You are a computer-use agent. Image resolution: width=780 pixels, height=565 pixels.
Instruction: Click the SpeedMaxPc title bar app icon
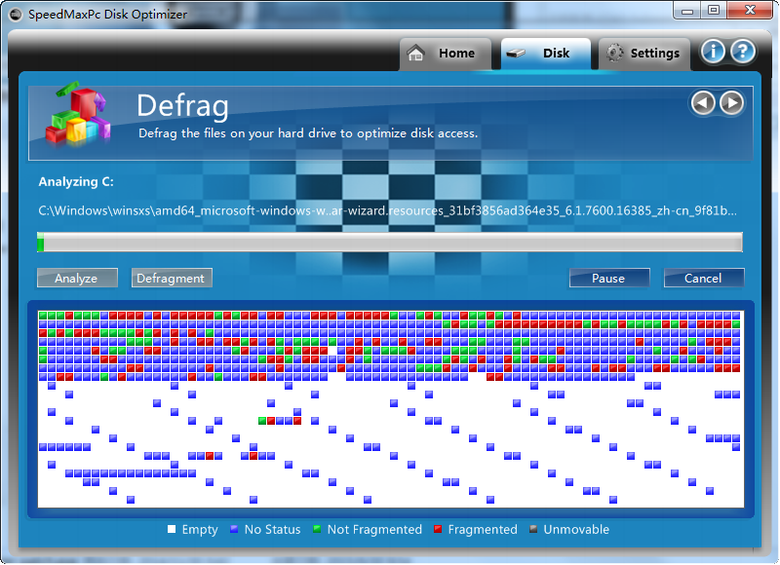15,11
